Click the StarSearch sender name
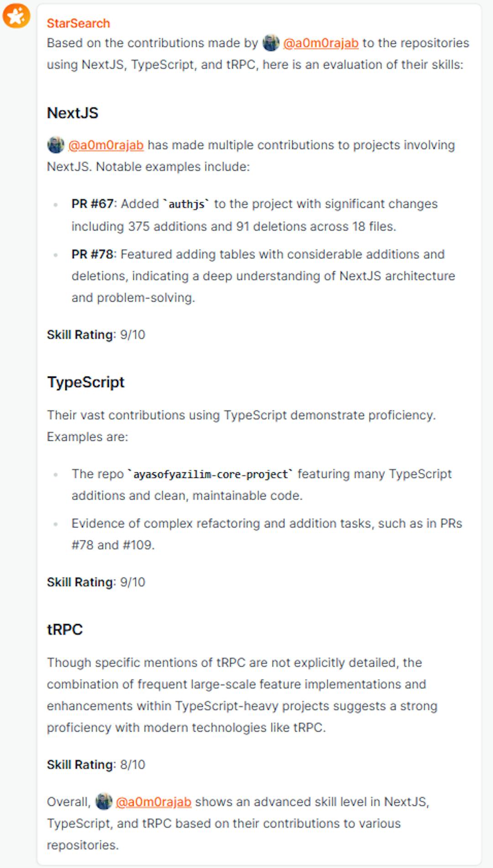Viewport: 493px width, 868px height. coord(78,23)
